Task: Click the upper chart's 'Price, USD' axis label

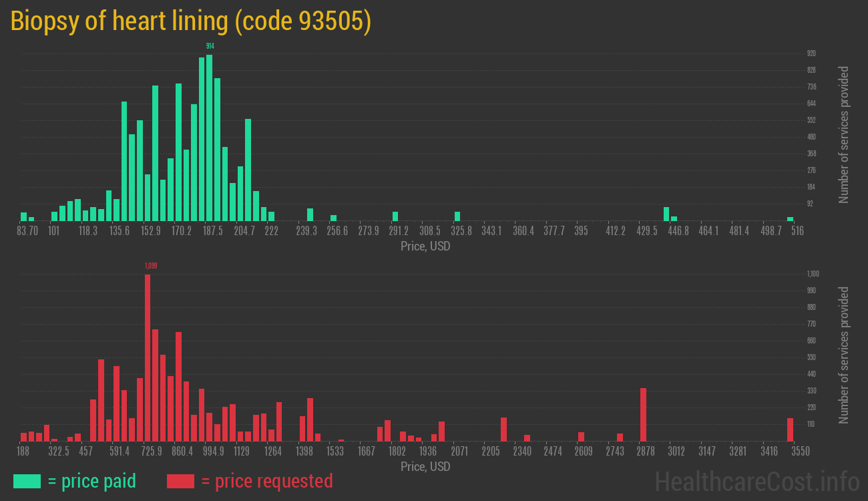Action: click(425, 246)
